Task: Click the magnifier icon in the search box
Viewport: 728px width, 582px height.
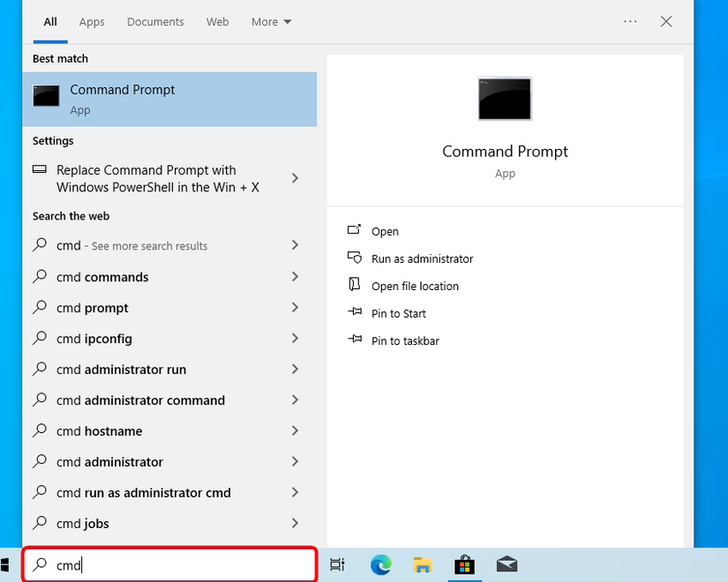Action: tap(38, 564)
